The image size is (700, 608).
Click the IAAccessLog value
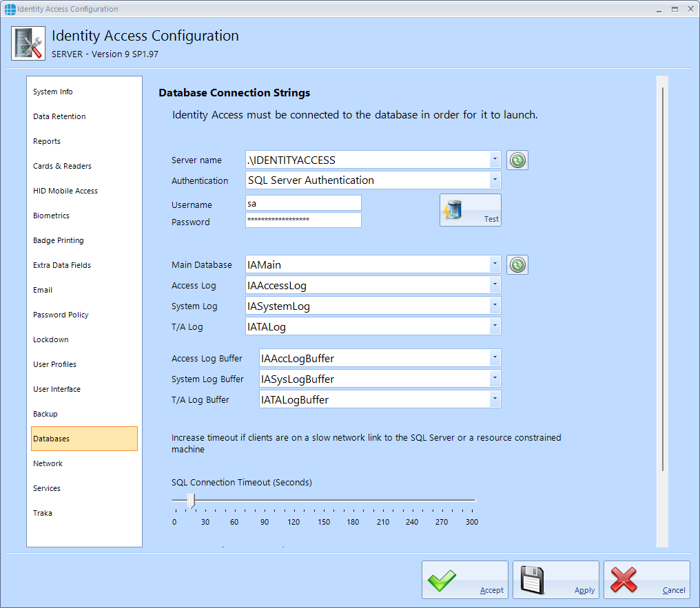tap(277, 286)
